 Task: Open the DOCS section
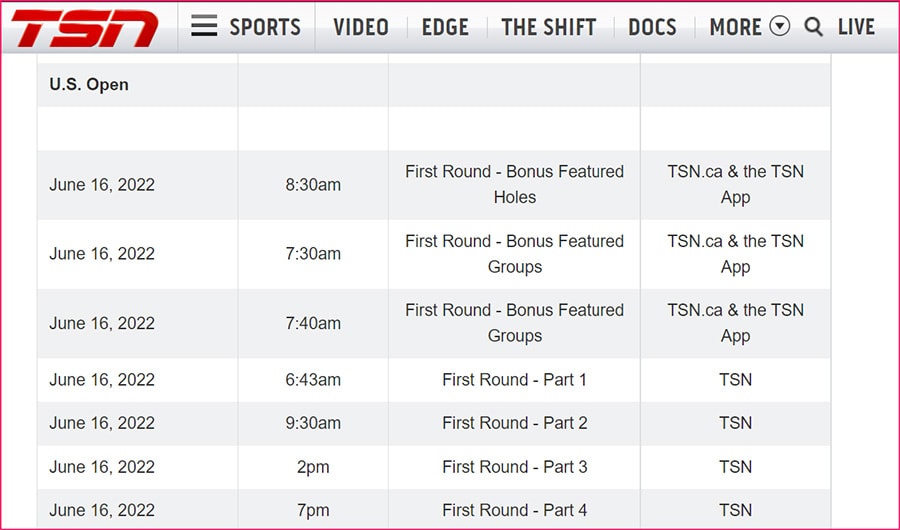652,27
